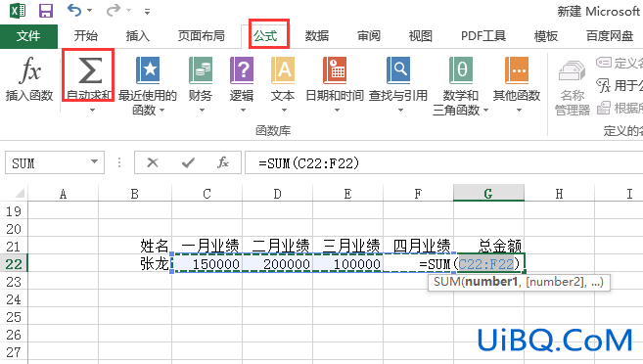This screenshot has height=364, width=643.
Task: Click the 四月业绩 header cell
Action: [418, 246]
